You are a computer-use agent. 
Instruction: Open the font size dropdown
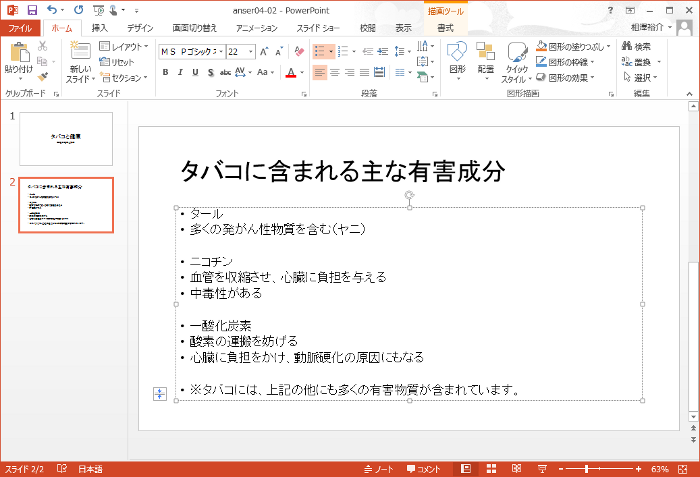pyautogui.click(x=250, y=52)
